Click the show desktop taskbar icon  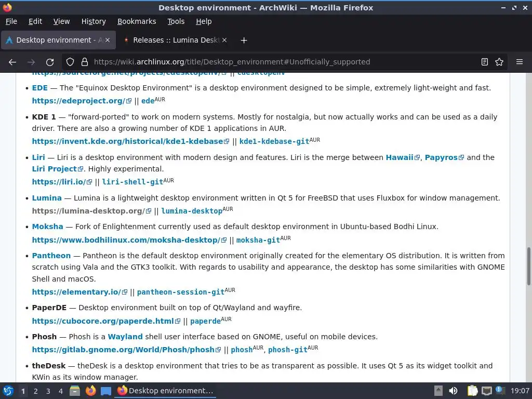point(106,391)
